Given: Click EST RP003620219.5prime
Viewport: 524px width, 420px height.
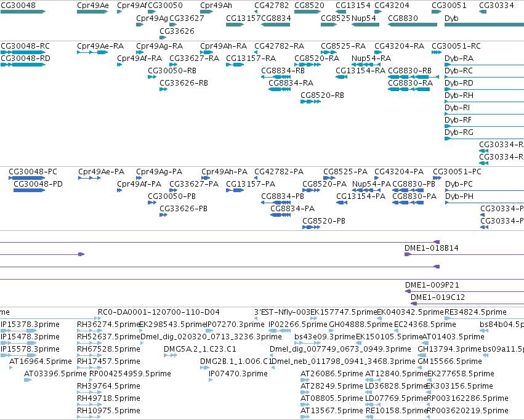Looking at the screenshot, I should coord(467,411).
